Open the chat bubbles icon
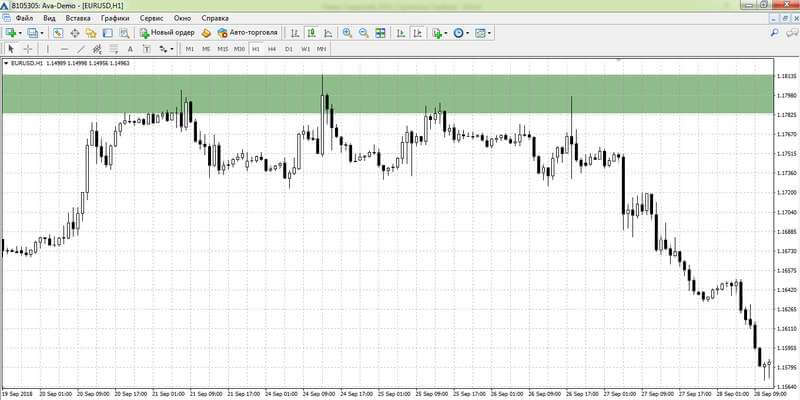This screenshot has height=400, width=800. pos(790,33)
